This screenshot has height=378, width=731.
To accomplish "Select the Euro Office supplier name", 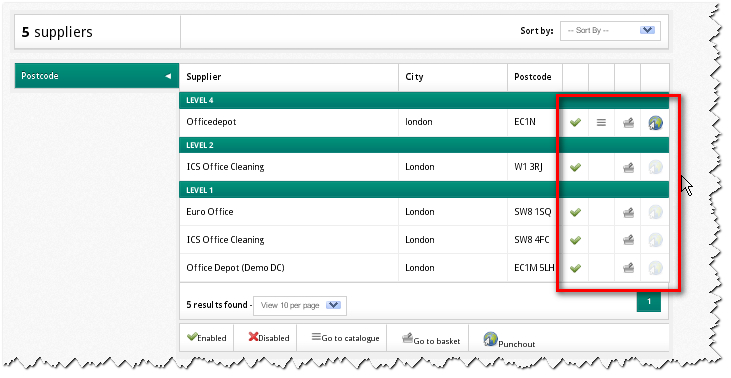I will pos(210,212).
